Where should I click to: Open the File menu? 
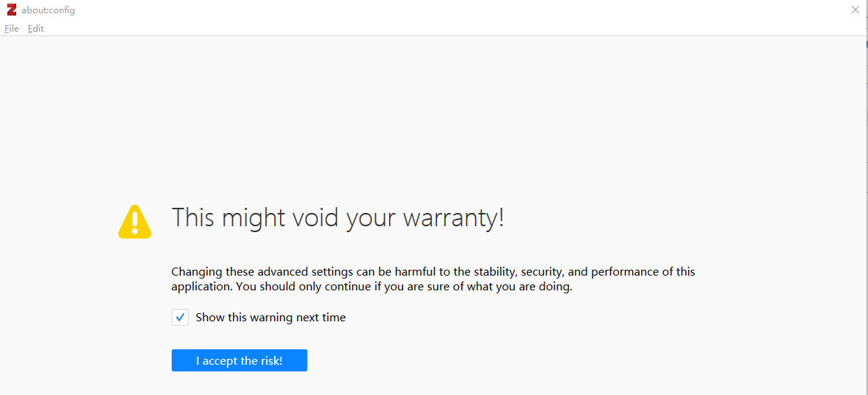[x=12, y=28]
